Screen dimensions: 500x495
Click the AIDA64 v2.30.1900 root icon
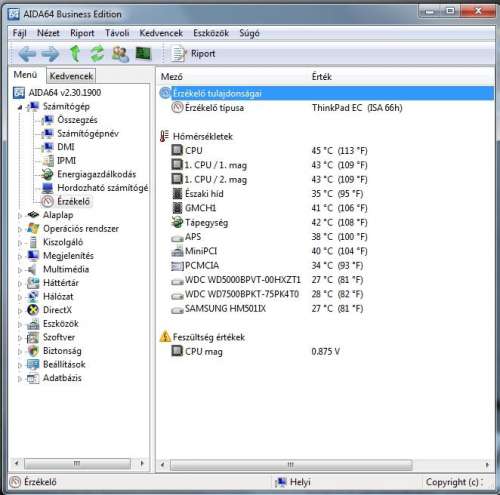point(19,92)
